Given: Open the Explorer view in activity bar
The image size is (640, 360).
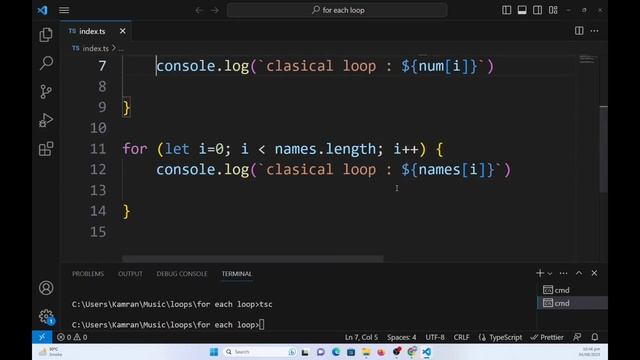Looking at the screenshot, I should (46, 35).
